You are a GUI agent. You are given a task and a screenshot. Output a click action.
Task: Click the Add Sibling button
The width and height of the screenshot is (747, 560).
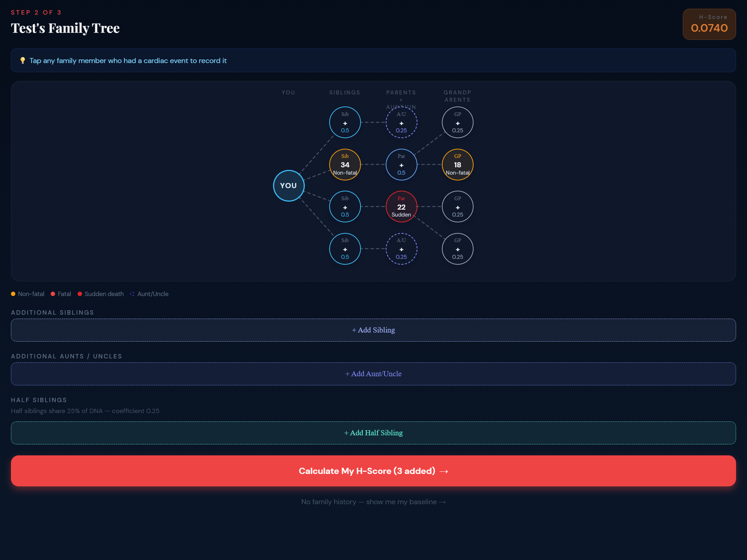point(373,330)
